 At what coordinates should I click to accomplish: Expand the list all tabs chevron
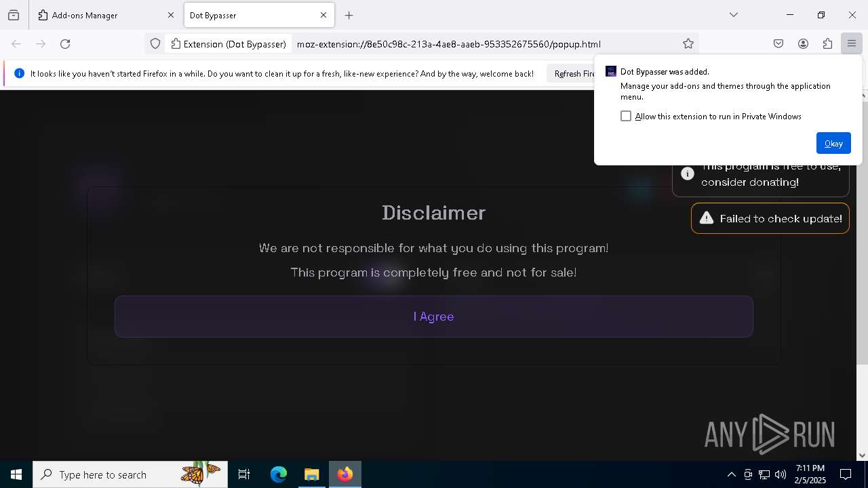point(734,15)
